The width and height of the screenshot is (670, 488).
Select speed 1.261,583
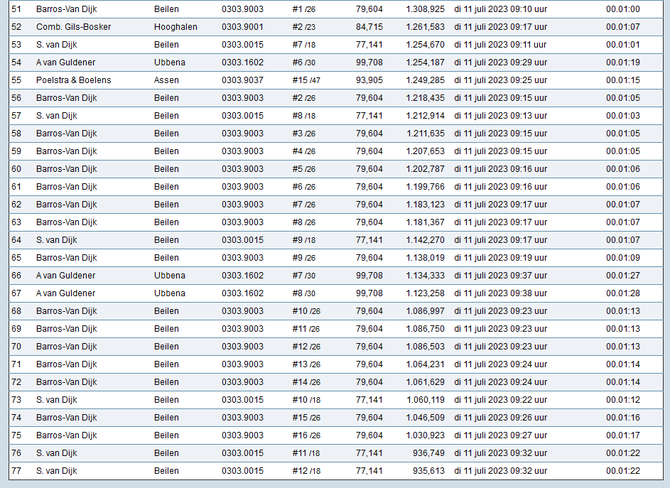coord(425,27)
